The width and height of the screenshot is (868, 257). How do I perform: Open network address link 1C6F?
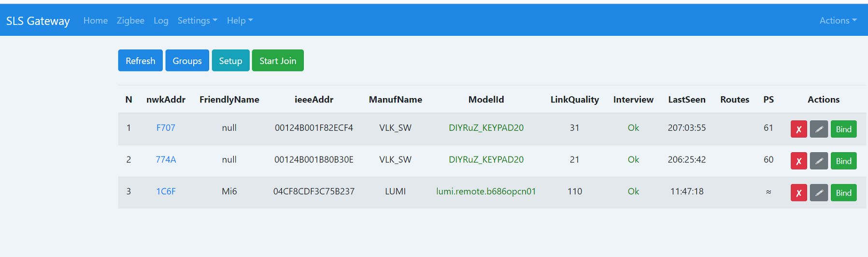[x=166, y=191]
